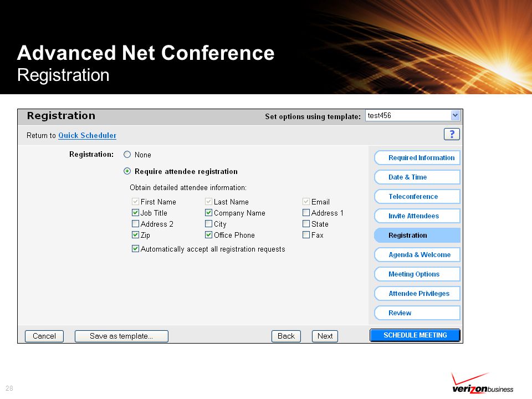Viewport: 532px width, 399px height.
Task: Toggle the Last Name checkbox
Action: pos(209,202)
